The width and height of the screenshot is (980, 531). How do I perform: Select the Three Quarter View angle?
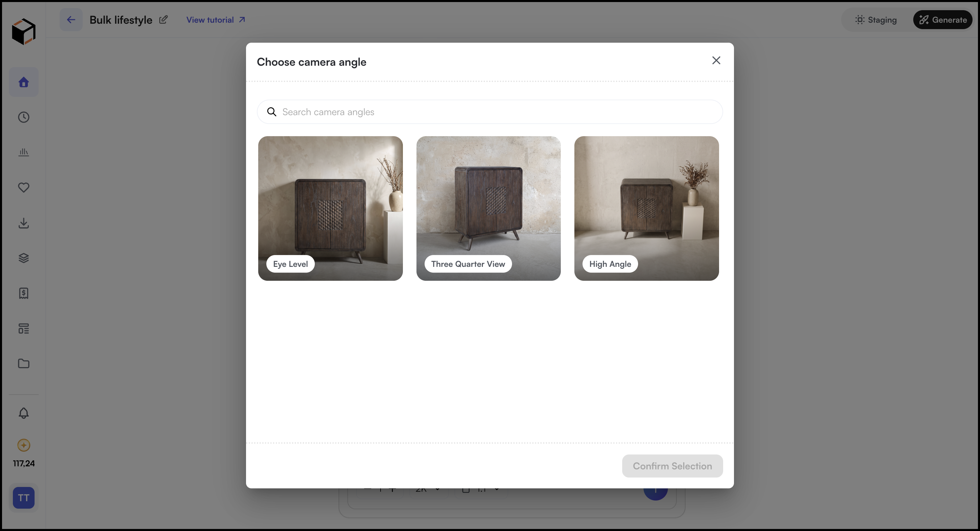click(x=489, y=208)
